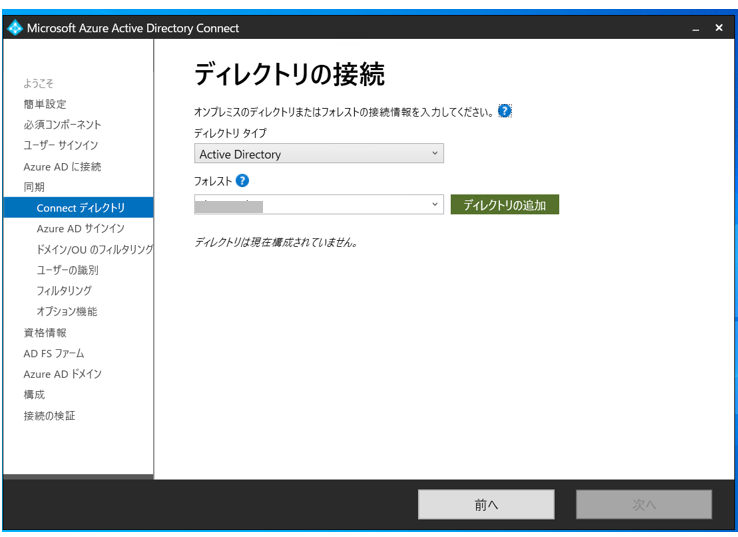Minimize the Azure AD Connect window
The width and height of the screenshot is (738, 537).
point(696,29)
